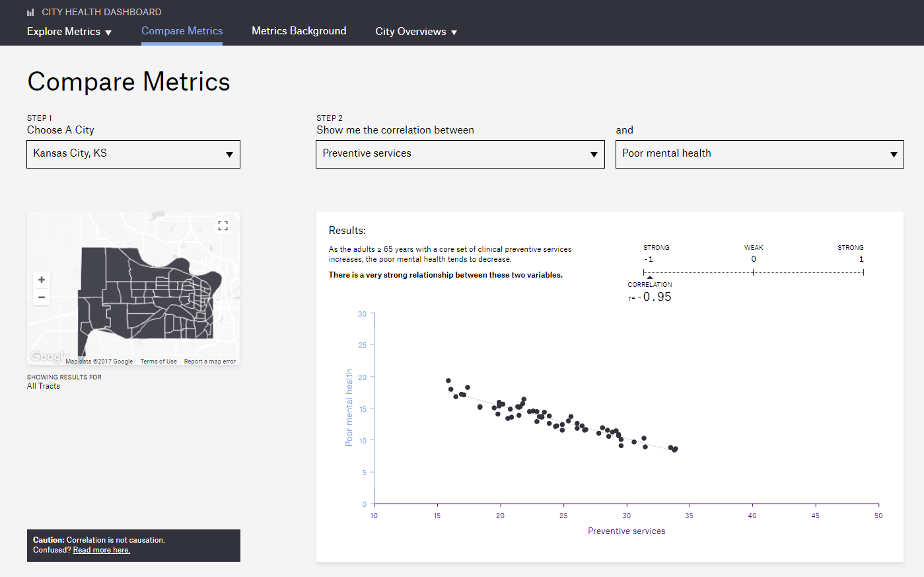The height and width of the screenshot is (577, 924).
Task: Open the Explore Metrics menu
Action: pyautogui.click(x=69, y=32)
